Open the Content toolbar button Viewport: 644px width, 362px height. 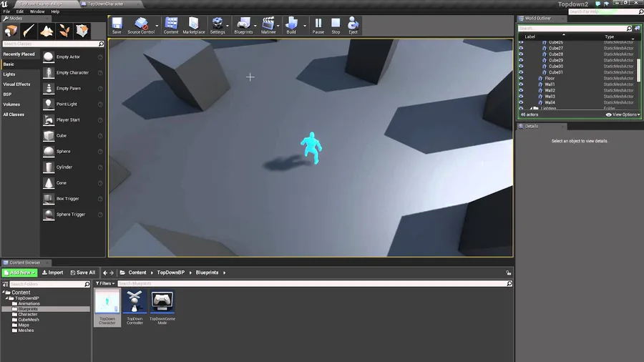click(x=171, y=26)
